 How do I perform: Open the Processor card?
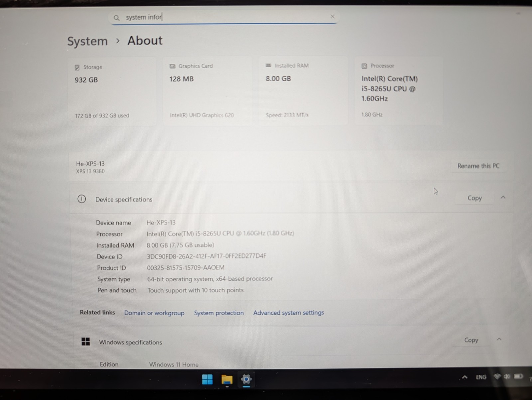pos(399,90)
